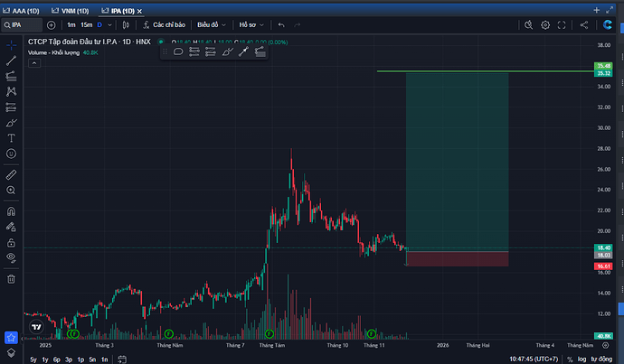Open the go to date calendar icon
The width and height of the screenshot is (624, 364).
click(x=122, y=359)
